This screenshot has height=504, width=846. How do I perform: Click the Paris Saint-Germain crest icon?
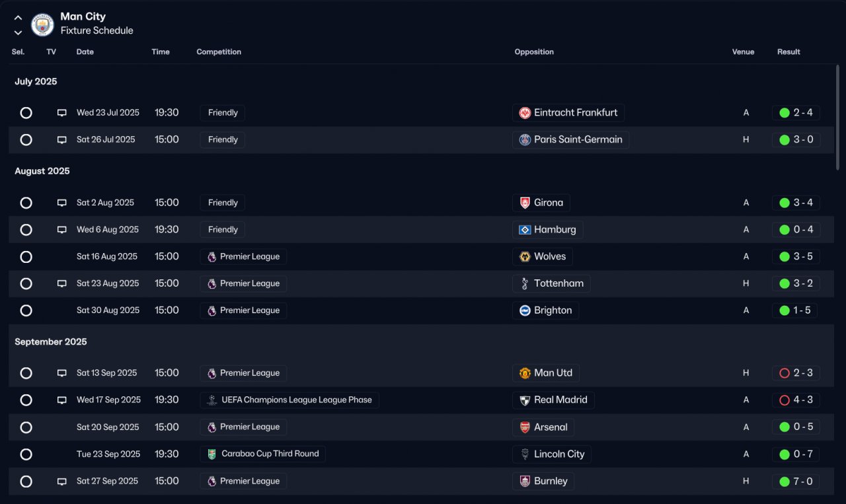525,140
